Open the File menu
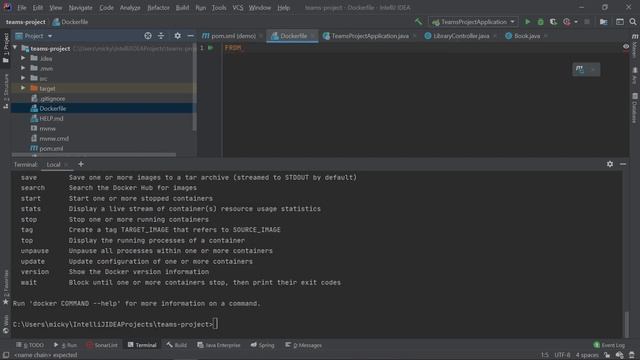 [22, 7]
